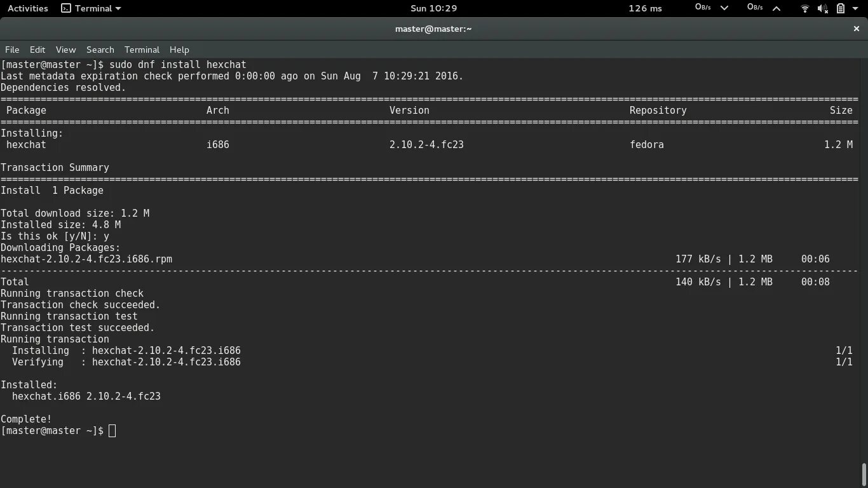This screenshot has width=868, height=488.
Task: Click 'hexchat' package name in table
Action: (26, 145)
